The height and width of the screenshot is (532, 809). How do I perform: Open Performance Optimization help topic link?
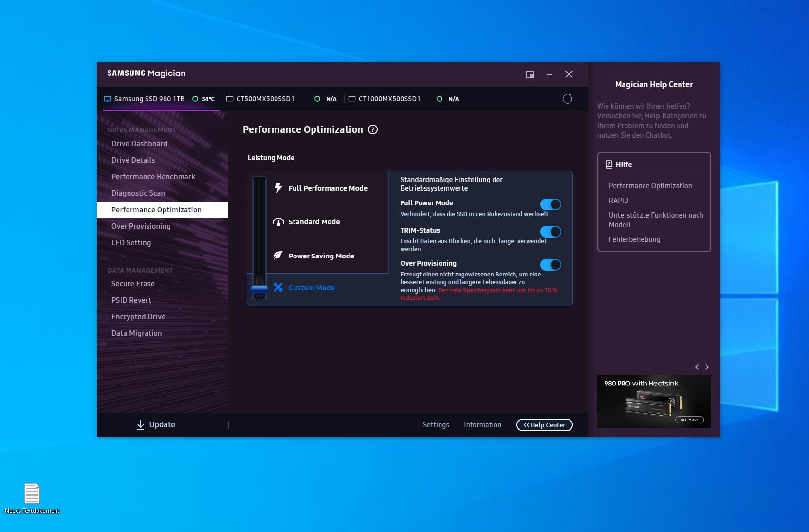650,186
